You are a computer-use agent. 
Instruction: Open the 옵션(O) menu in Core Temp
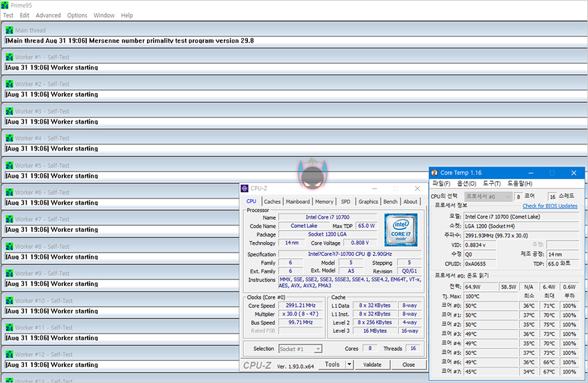[466, 183]
